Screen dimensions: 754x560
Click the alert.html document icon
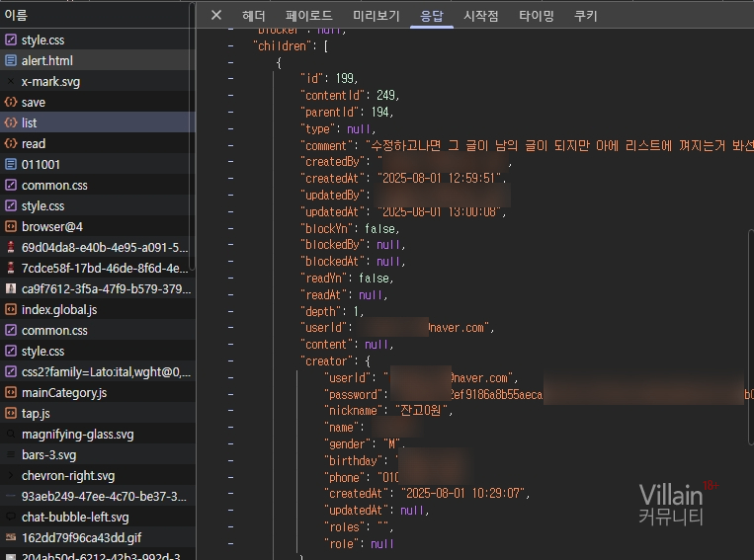(x=11, y=61)
